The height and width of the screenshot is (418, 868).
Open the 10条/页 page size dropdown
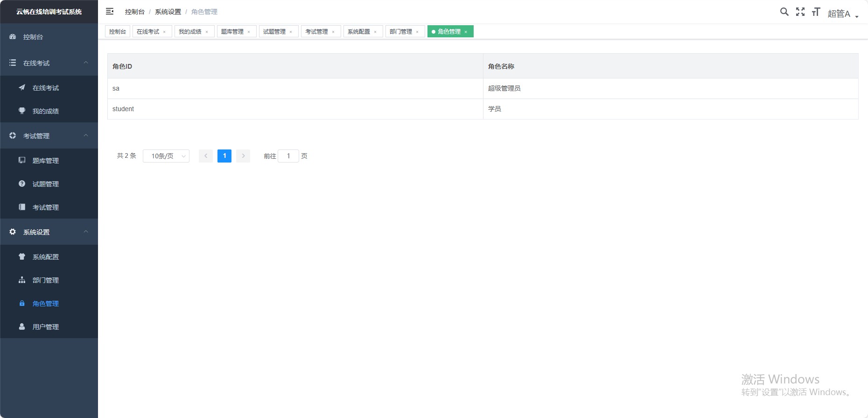tap(166, 156)
